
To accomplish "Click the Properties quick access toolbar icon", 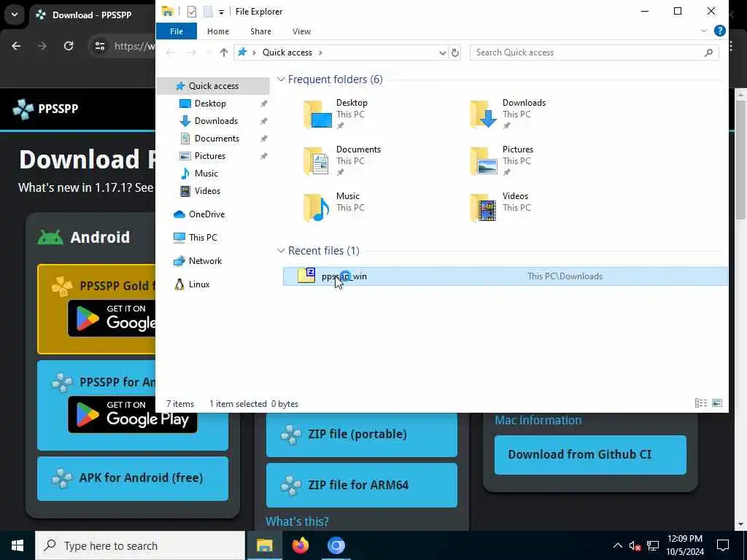I will (x=192, y=12).
